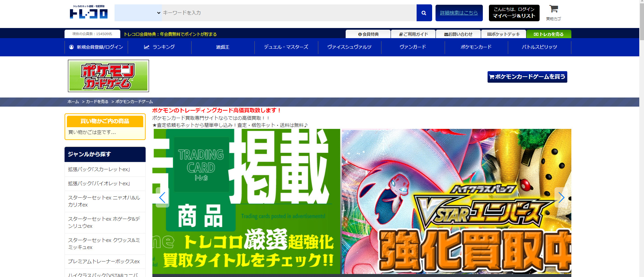Viewport: 644px width, 277px height.
Task: Show the next carousel slide arrow
Action: click(561, 197)
